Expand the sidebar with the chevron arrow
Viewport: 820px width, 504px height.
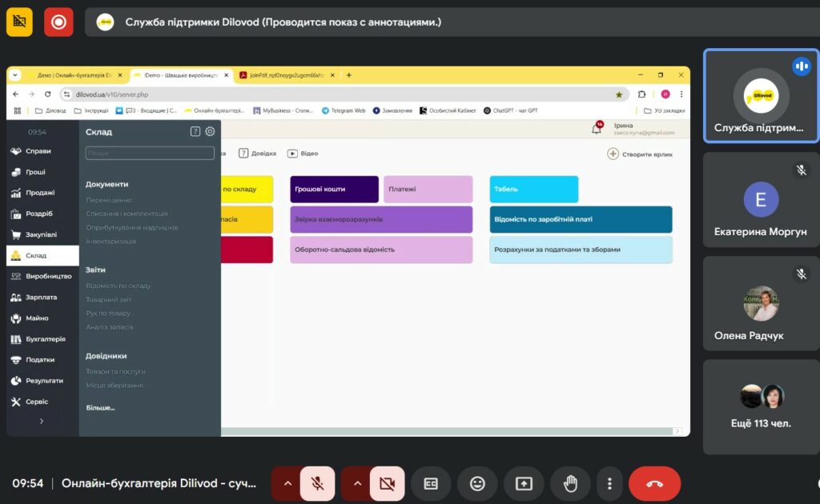pyautogui.click(x=42, y=421)
